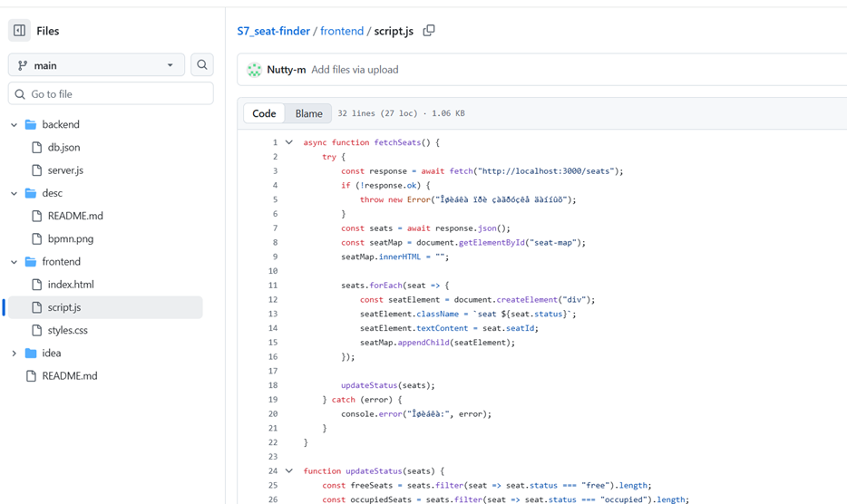The width and height of the screenshot is (847, 504).
Task: Click the db.json file icon
Action: [37, 147]
